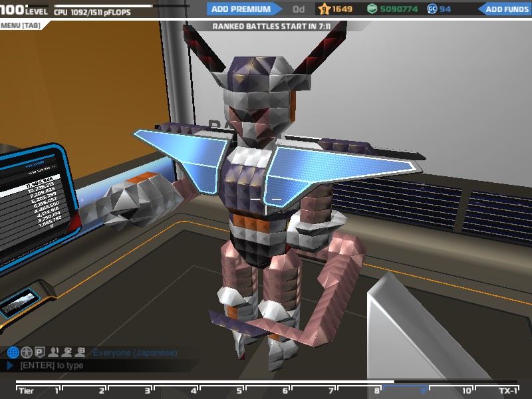Click Tier 3 segment on tier bar
The height and width of the screenshot is (399, 532).
pyautogui.click(x=130, y=390)
